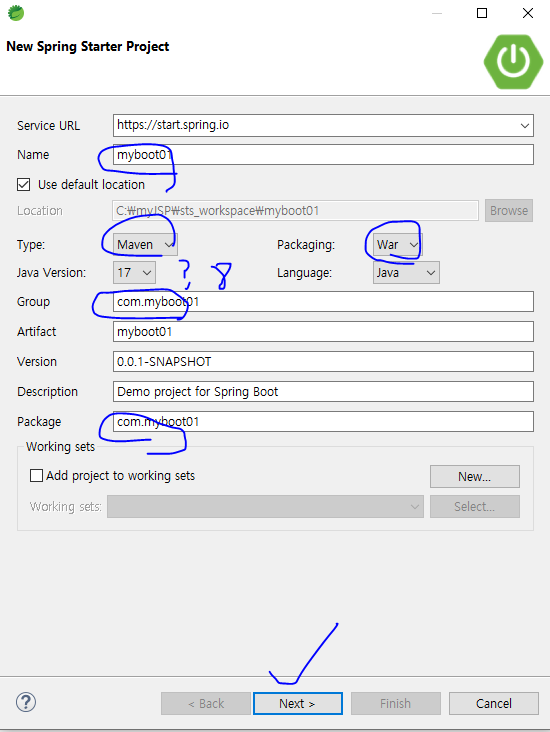Open the Language dropdown showing Java
Screen dimensions: 550x732
point(406,273)
